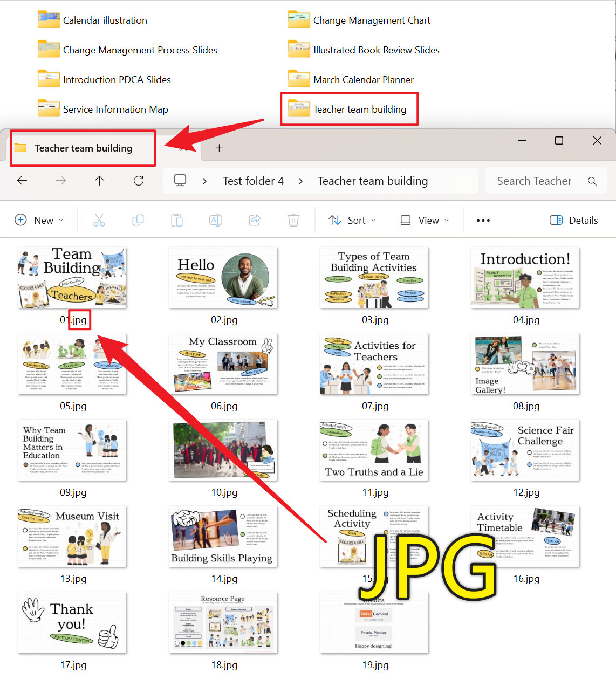This screenshot has height=693, width=616.
Task: Select the 01.jpg Team Building thumbnail
Action: click(72, 278)
